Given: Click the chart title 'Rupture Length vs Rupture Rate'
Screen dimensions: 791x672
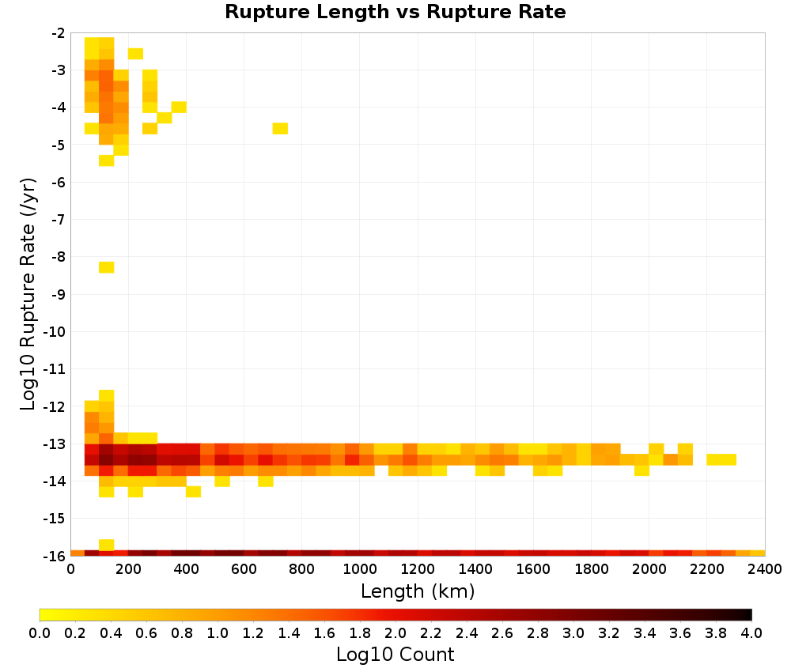Looking at the screenshot, I should pyautogui.click(x=395, y=12).
